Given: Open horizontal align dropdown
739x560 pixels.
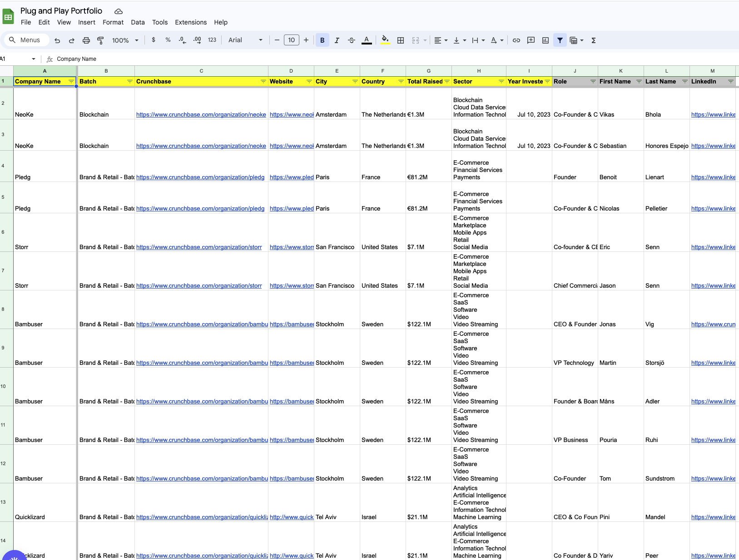Looking at the screenshot, I should [x=441, y=40].
